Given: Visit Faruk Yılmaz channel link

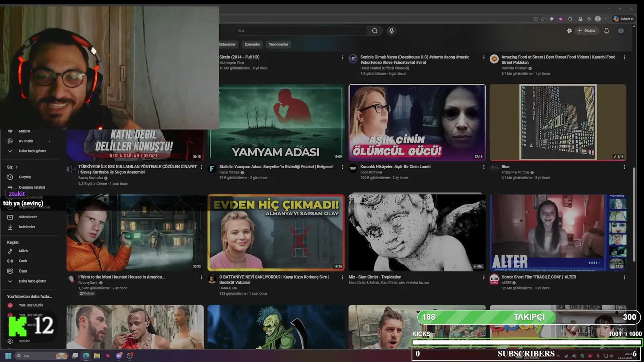Looking at the screenshot, I should [x=229, y=172].
